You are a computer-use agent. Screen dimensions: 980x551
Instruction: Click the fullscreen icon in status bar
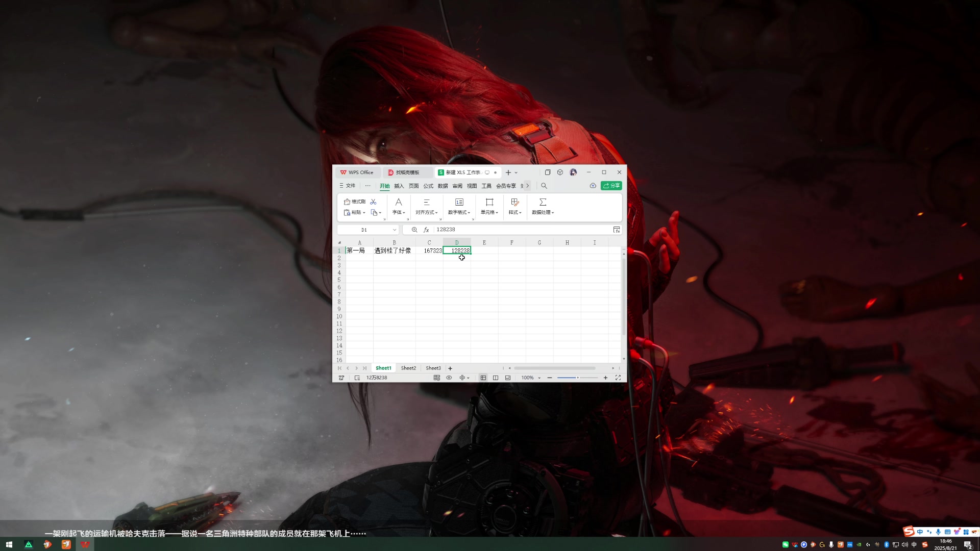coord(618,378)
